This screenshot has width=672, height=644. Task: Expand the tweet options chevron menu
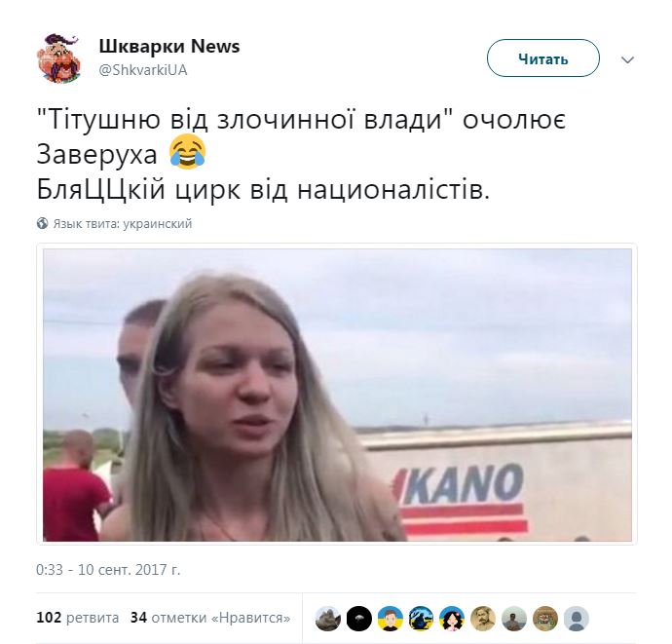tap(627, 59)
